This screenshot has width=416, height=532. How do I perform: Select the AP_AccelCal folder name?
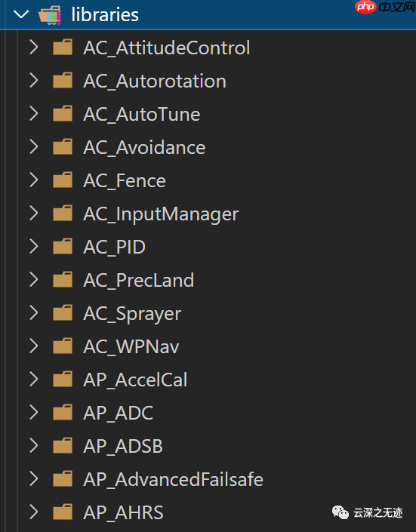(x=135, y=380)
